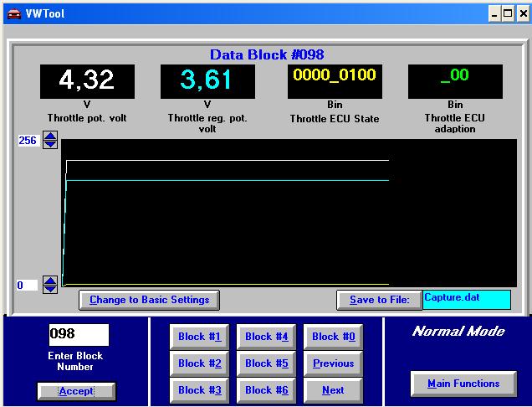The width and height of the screenshot is (532, 407).
Task: Click the 3,61 throttle reg pot voltage display
Action: click(x=207, y=81)
